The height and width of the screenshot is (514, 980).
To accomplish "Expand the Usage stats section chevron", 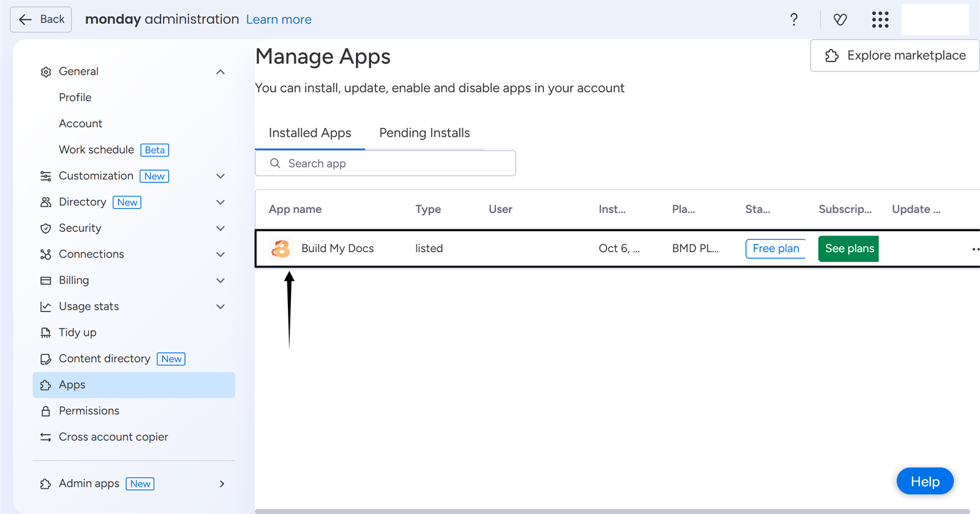I will point(221,307).
